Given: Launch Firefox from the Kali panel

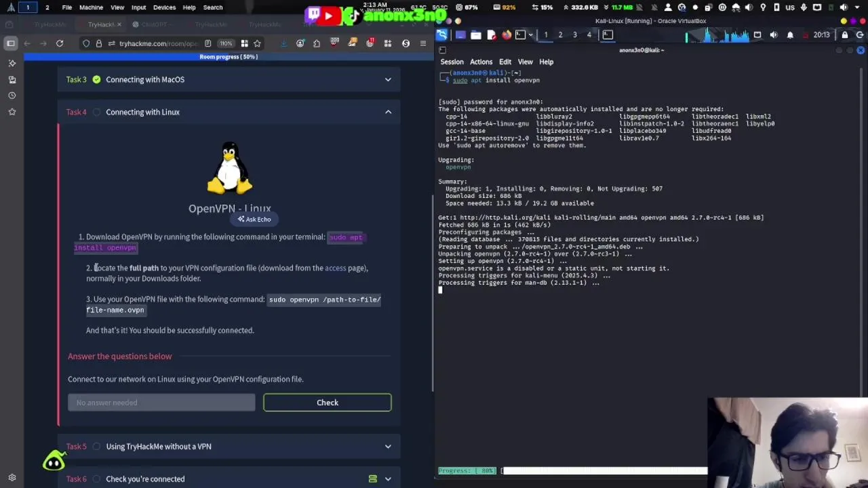Looking at the screenshot, I should (507, 35).
